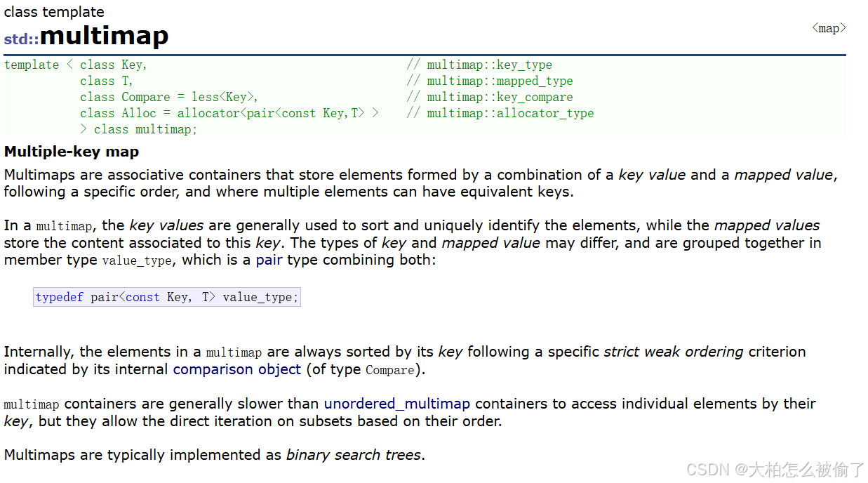Open the <map> header link

(829, 28)
